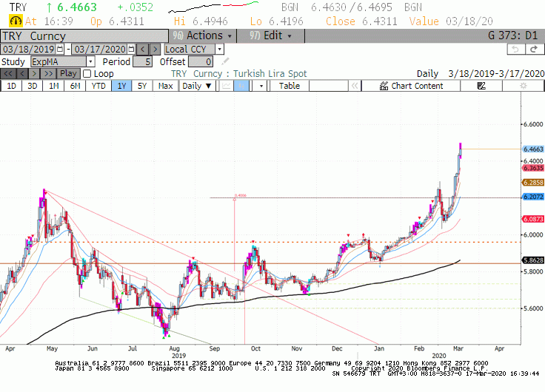The width and height of the screenshot is (545, 392).
Task: Click the redo arrow icon
Action: [534, 50]
